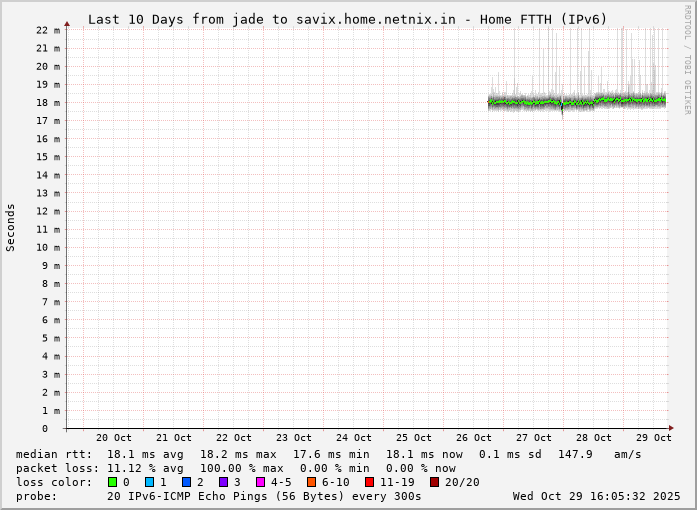Click the graph title for Home FTTH (IPv6)

coord(347,19)
